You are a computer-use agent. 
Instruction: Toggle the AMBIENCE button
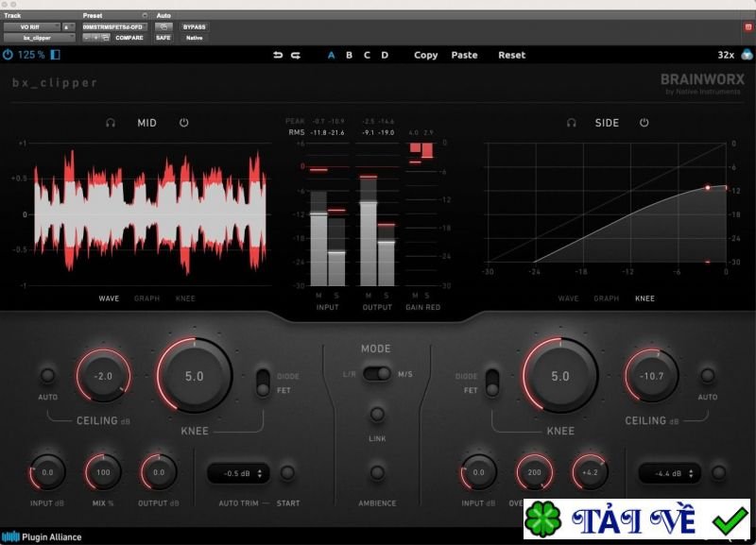click(x=377, y=472)
